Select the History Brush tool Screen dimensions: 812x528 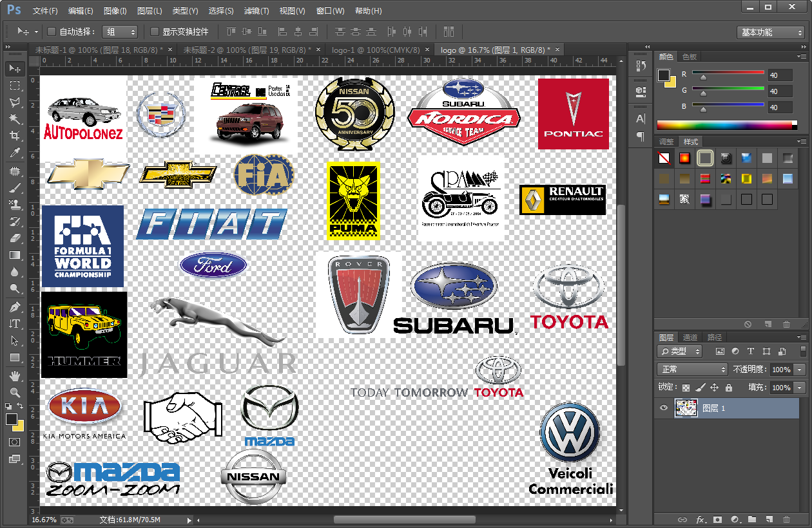pyautogui.click(x=15, y=222)
